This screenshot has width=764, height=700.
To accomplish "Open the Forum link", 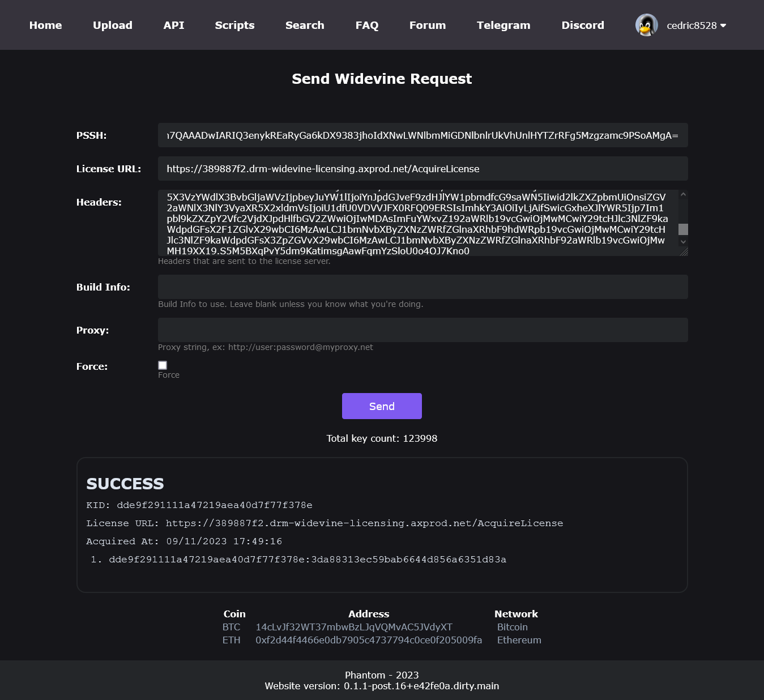I will pos(428,25).
